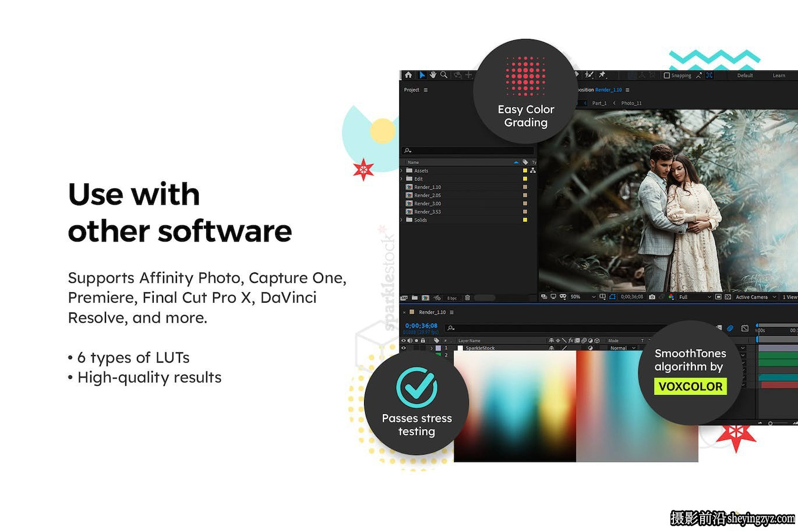Viewport: 798px width, 532px height.
Task: Toggle the transparency grid
Action: click(728, 297)
